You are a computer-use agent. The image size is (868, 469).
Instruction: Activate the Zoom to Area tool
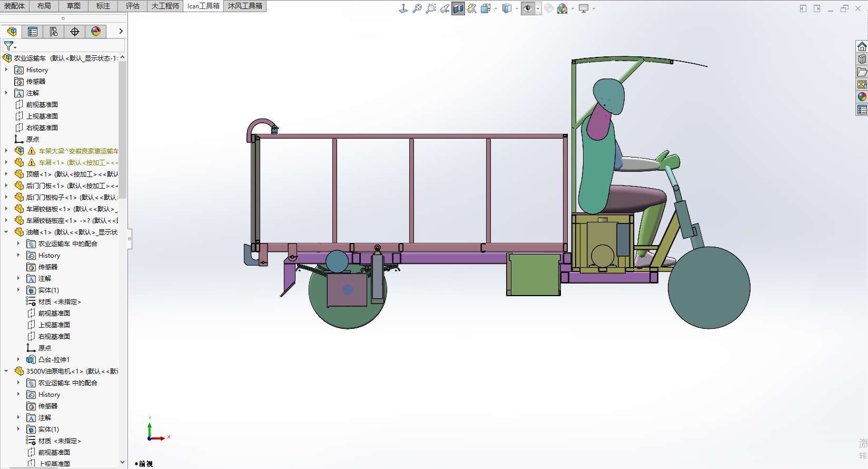[431, 8]
